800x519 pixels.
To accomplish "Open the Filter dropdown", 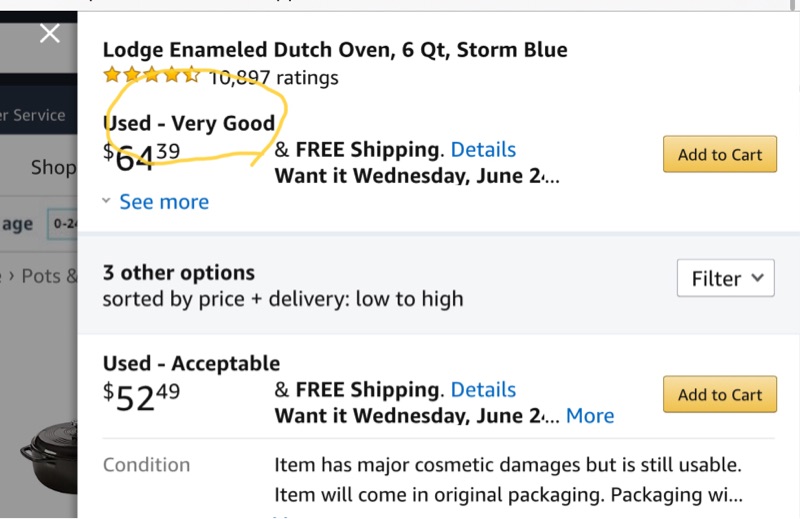I will tap(726, 279).
